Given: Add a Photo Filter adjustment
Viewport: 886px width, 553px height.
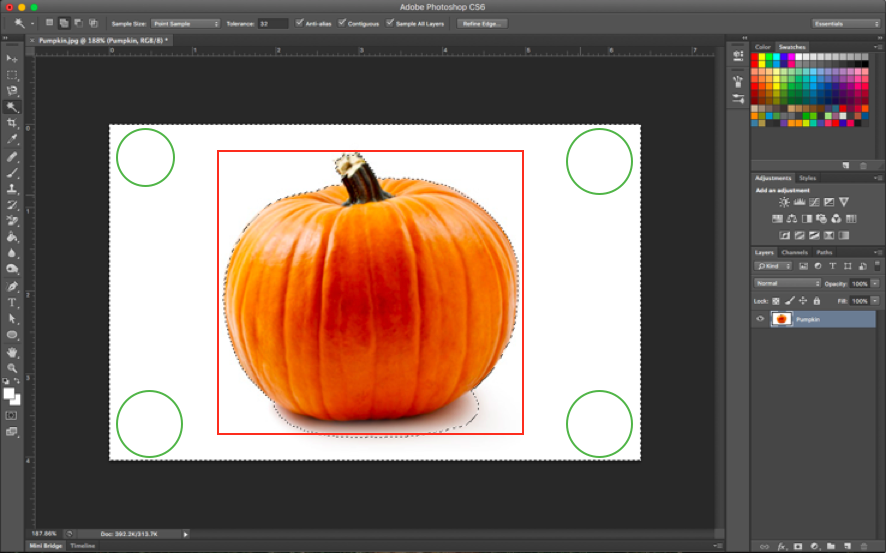Looking at the screenshot, I should [822, 219].
